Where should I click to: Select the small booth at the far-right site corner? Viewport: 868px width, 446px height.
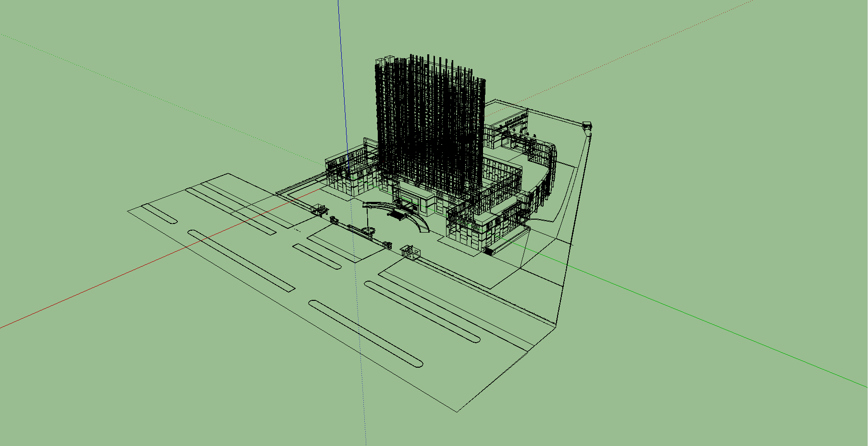pyautogui.click(x=587, y=125)
